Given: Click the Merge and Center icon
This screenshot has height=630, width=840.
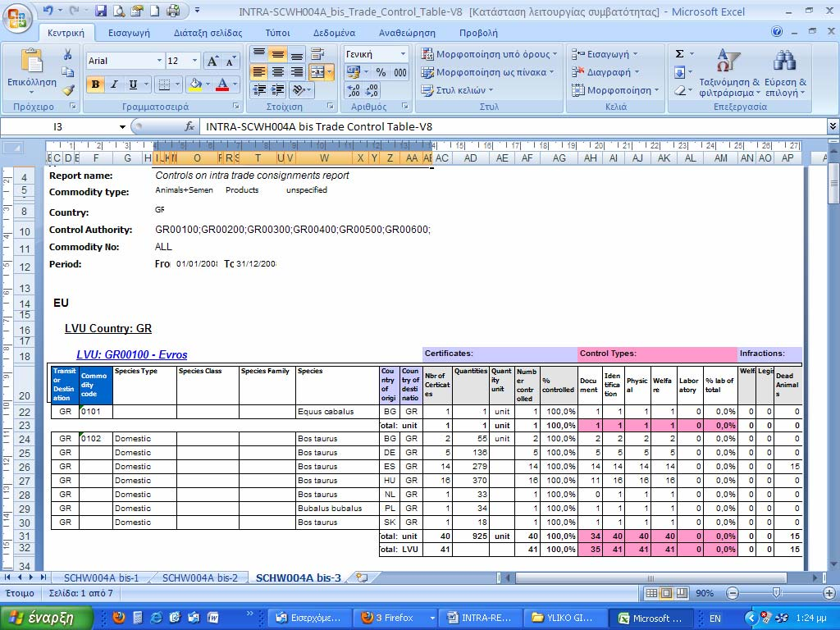Looking at the screenshot, I should click(x=317, y=72).
